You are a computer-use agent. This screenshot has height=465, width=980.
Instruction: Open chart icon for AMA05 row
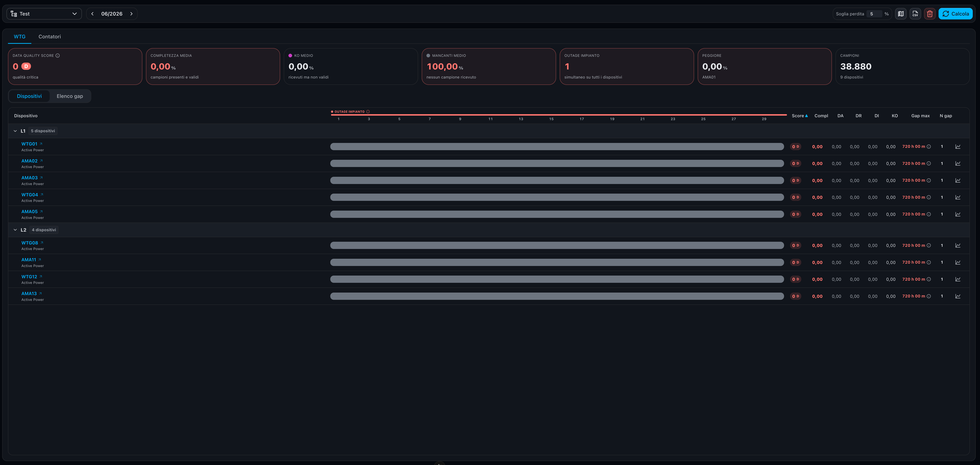click(958, 214)
